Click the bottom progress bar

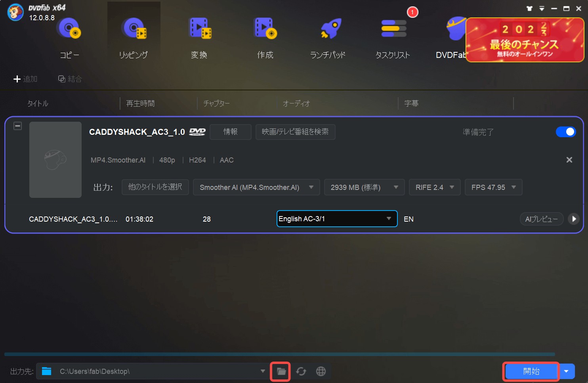[280, 354]
